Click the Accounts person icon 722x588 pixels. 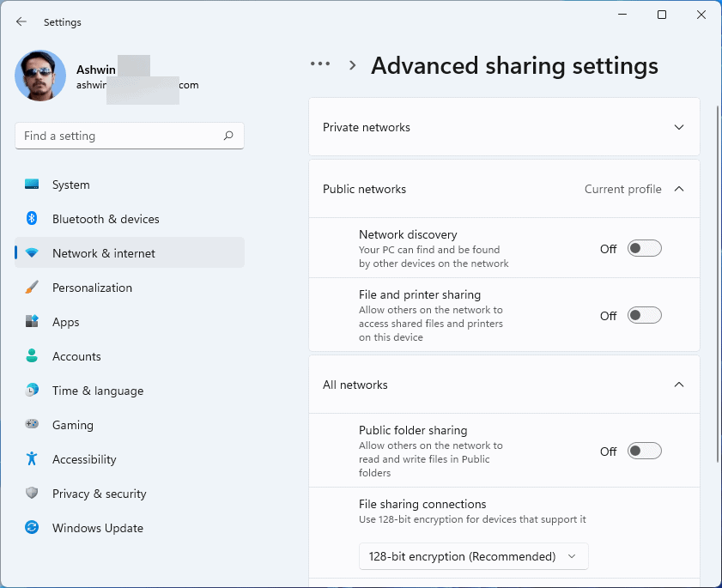(x=32, y=355)
